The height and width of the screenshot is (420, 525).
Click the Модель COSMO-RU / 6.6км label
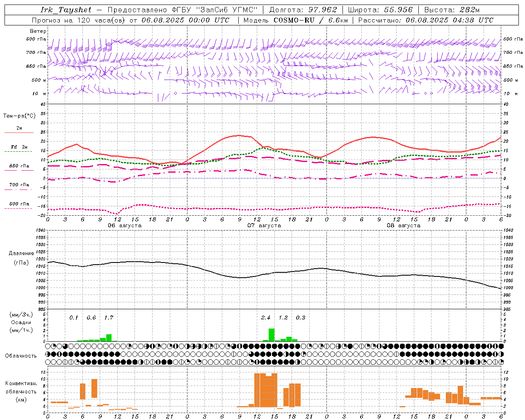[296, 20]
